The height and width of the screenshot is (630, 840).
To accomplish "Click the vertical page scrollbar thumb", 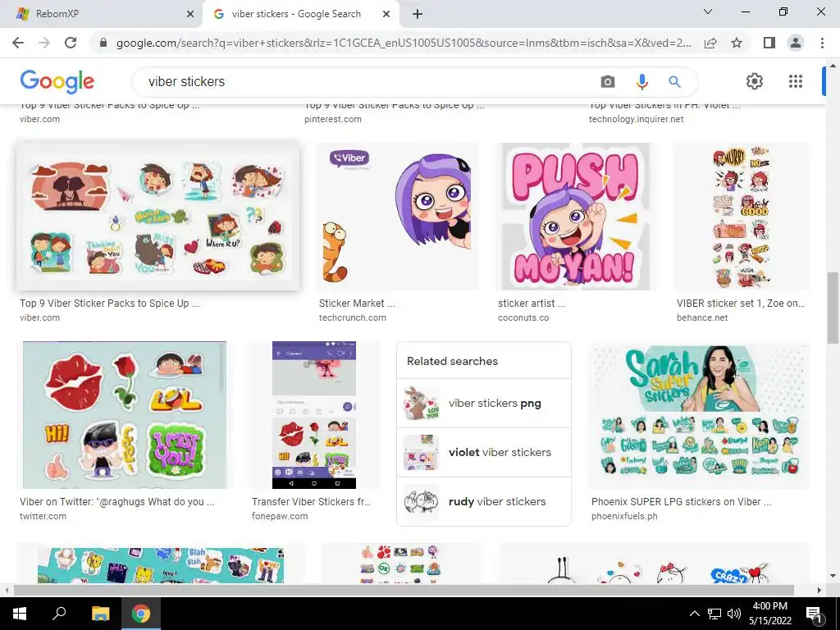I will [833, 308].
